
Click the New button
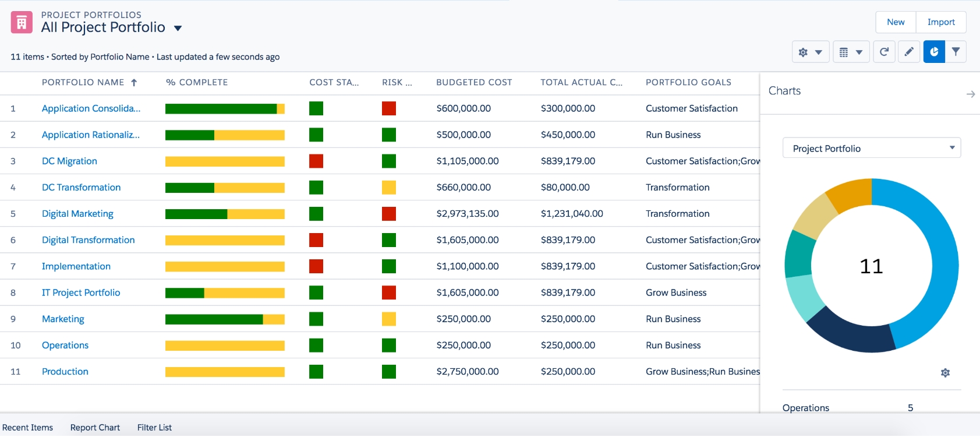[x=896, y=22]
